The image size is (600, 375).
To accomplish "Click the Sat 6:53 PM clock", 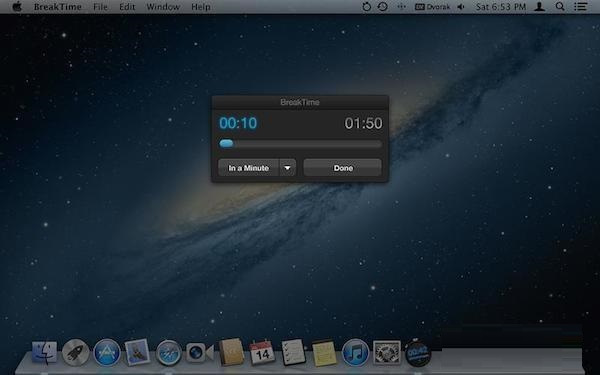I will point(501,7).
